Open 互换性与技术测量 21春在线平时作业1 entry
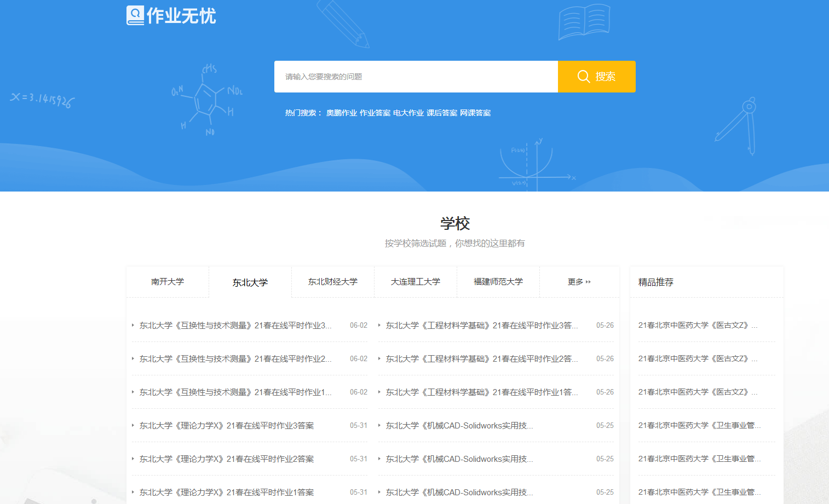The width and height of the screenshot is (829, 504). [235, 392]
